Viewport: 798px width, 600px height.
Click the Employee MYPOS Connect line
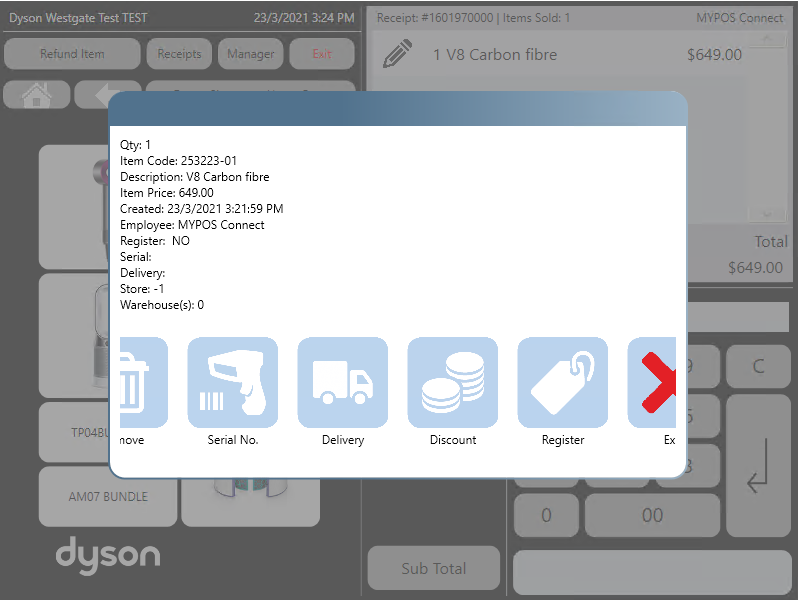pos(192,225)
